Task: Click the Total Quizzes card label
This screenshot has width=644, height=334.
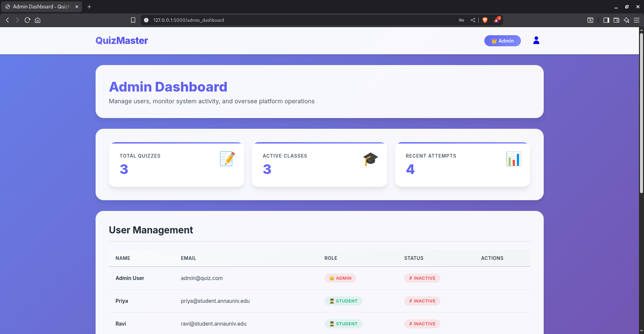Action: [x=140, y=156]
